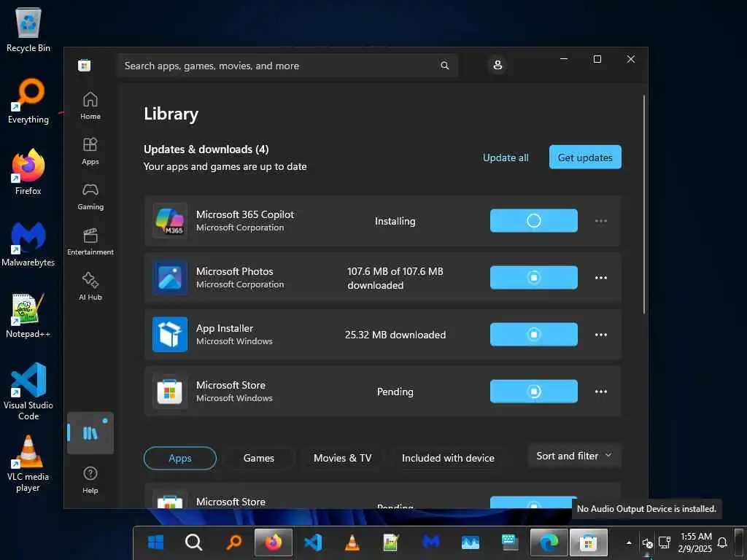Click App Installer app name
Screen dimensions: 747x560
click(x=225, y=329)
